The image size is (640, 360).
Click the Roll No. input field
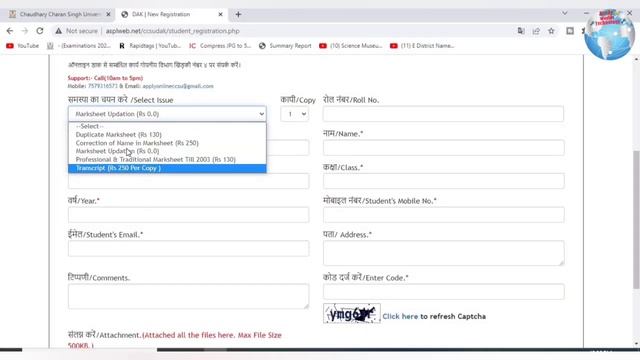point(443,114)
